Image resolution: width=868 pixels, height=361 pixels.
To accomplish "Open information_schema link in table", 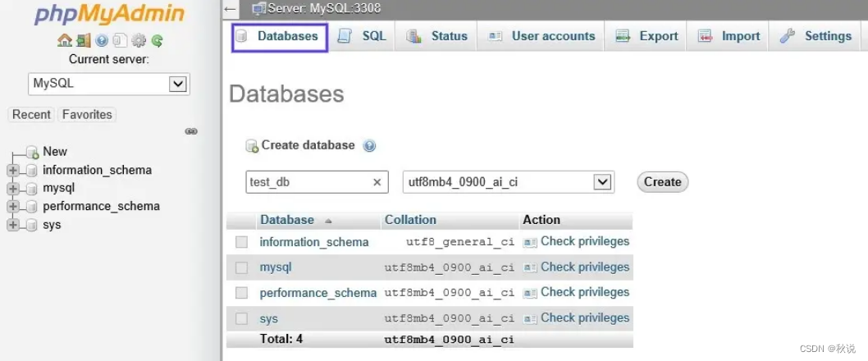I will pos(314,242).
